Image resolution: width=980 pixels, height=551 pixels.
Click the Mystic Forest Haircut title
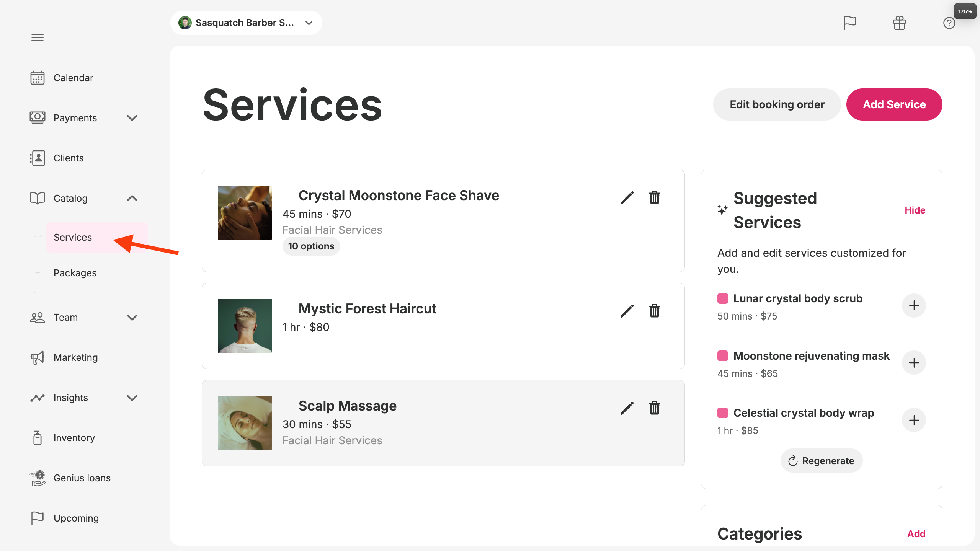coord(367,308)
